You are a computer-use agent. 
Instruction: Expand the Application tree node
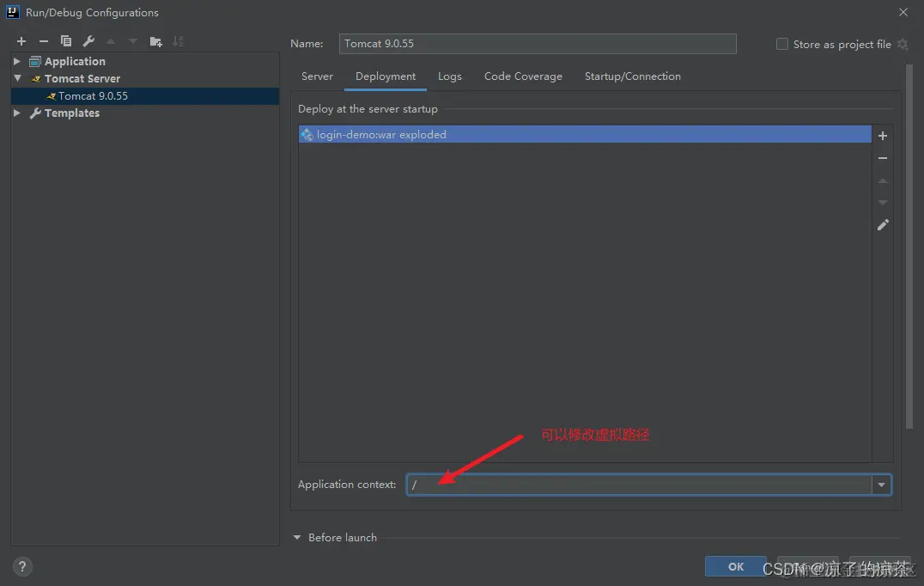click(x=17, y=61)
